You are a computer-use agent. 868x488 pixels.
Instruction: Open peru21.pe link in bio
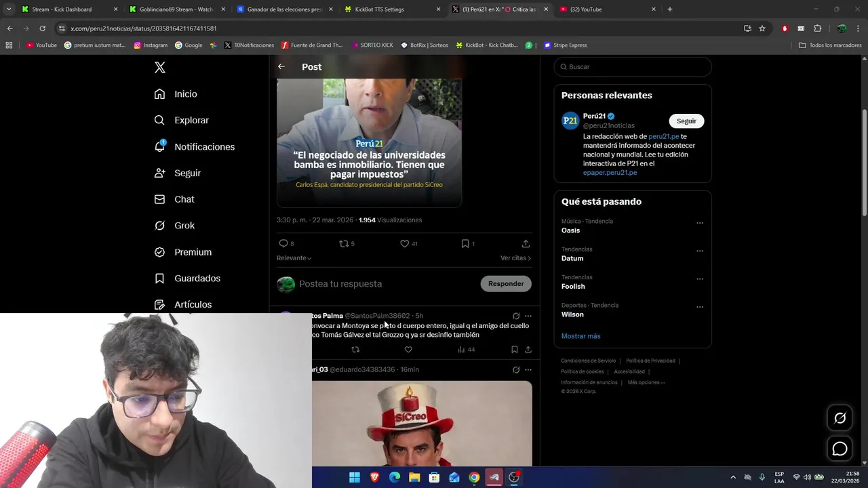click(663, 136)
